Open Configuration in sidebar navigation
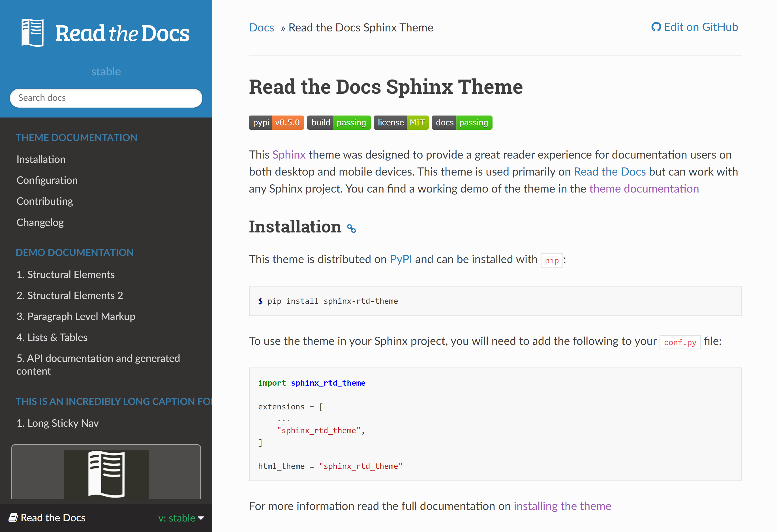 (47, 180)
